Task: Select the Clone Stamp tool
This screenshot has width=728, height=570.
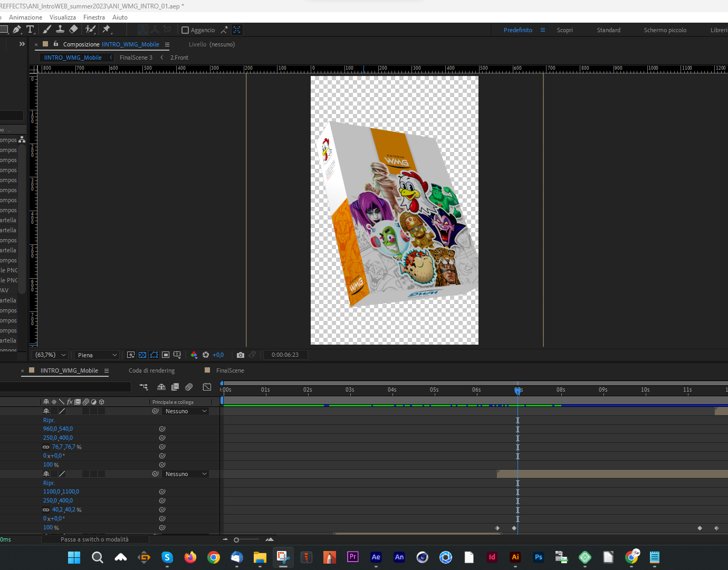Action: [x=60, y=30]
